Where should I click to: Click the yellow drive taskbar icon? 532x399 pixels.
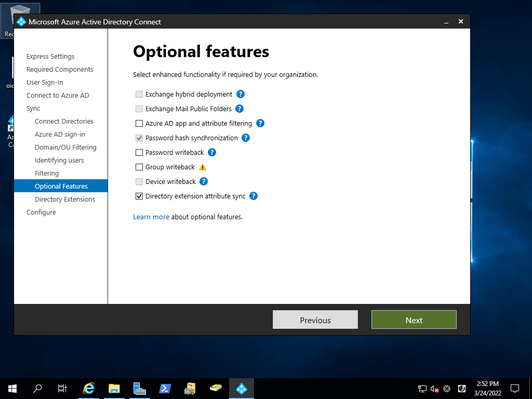point(216,389)
